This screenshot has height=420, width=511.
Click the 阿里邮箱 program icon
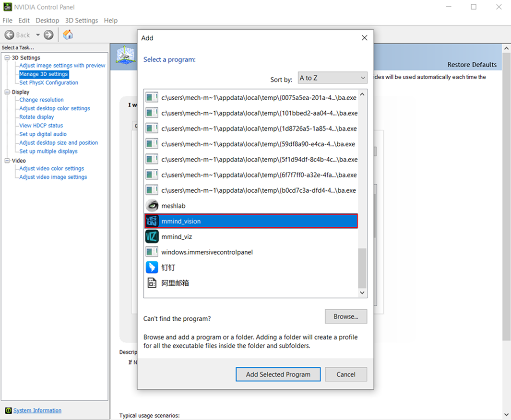click(152, 283)
